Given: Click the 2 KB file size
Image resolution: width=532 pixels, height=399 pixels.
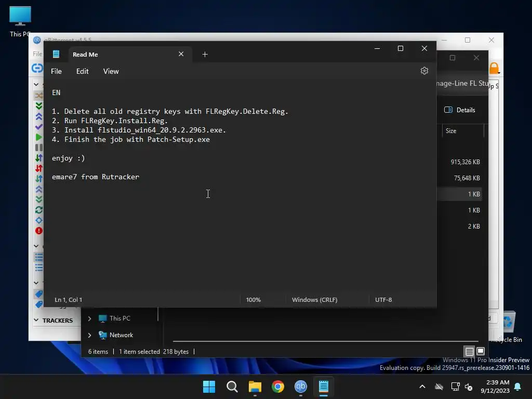Looking at the screenshot, I should pyautogui.click(x=474, y=227).
